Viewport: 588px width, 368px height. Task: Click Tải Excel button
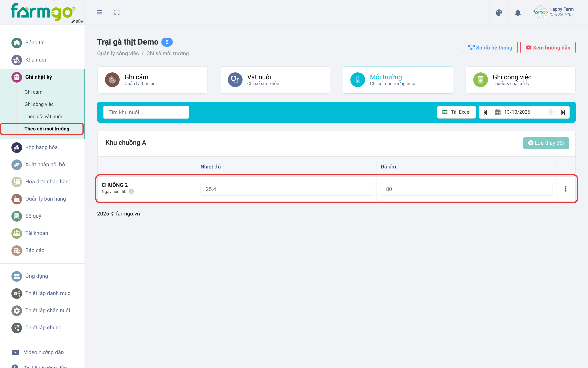click(x=456, y=112)
